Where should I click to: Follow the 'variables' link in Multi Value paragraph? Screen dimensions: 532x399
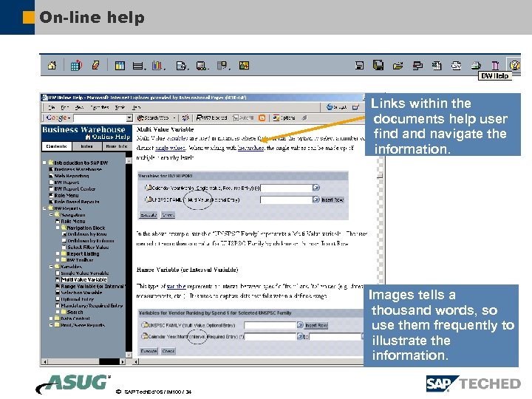point(177,138)
